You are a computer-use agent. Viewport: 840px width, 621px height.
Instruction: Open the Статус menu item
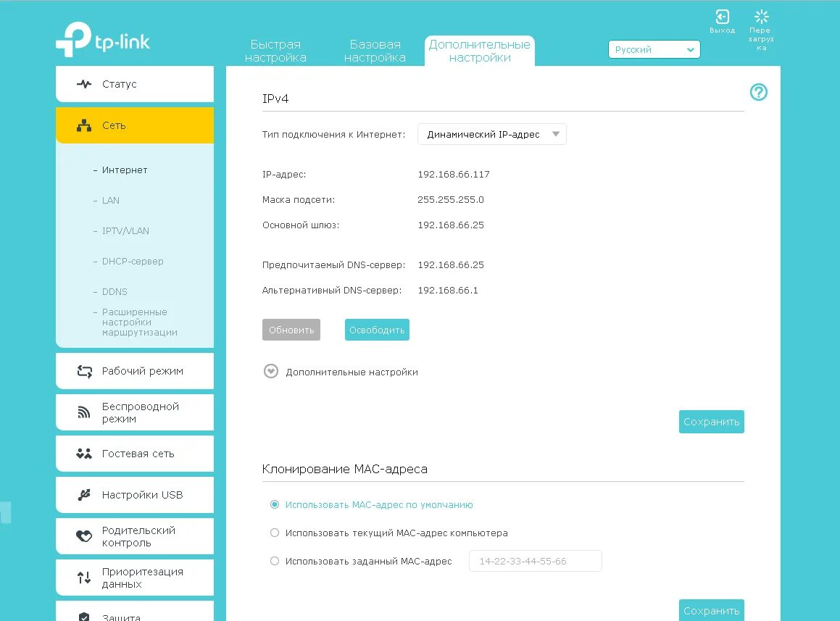tap(135, 83)
